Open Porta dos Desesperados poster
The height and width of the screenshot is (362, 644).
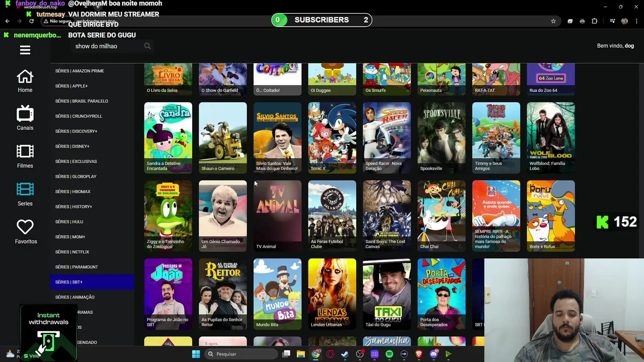(441, 294)
